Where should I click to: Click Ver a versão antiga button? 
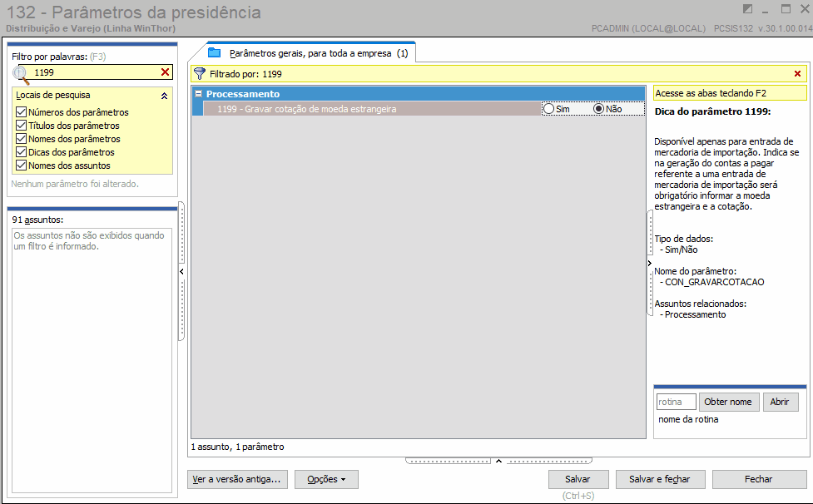pos(237,479)
